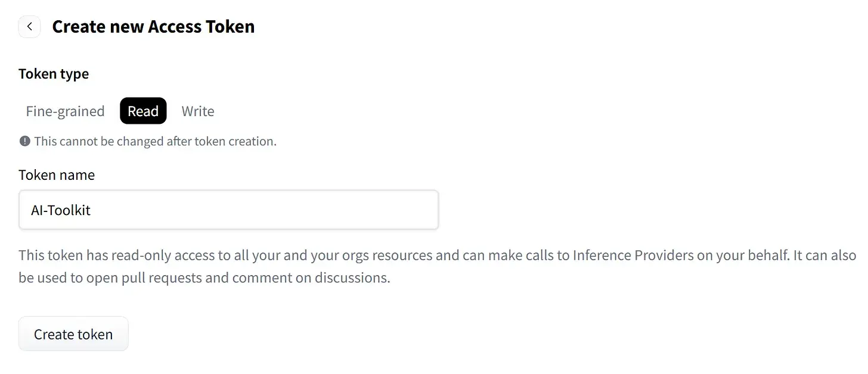Select the Read token type

coord(143,111)
